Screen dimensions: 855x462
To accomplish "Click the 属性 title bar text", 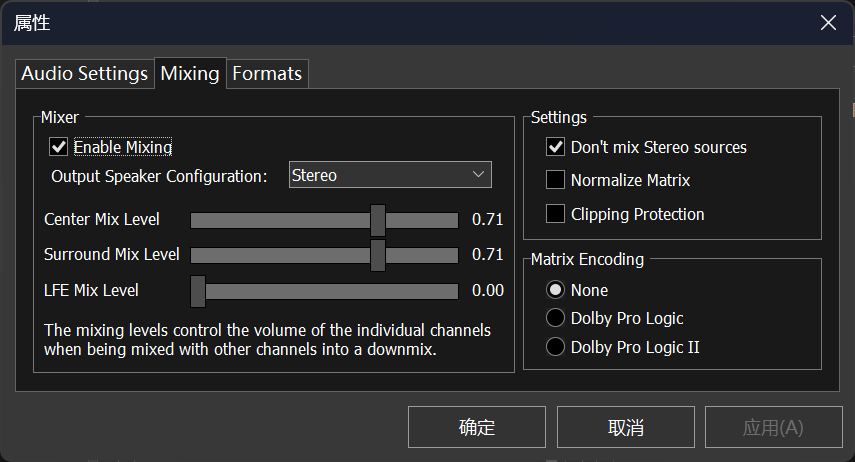I will tap(32, 23).
